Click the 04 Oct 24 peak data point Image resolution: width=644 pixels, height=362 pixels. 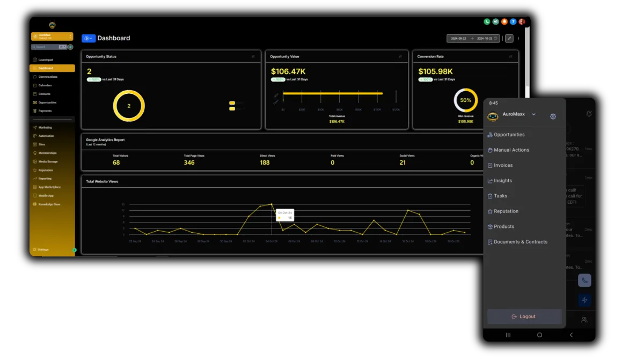click(x=272, y=204)
